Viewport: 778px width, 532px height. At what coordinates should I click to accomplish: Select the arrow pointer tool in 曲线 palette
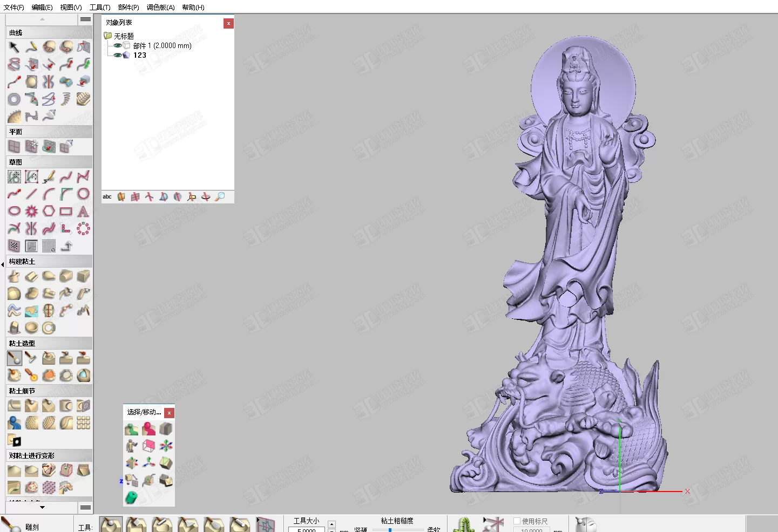[x=15, y=47]
